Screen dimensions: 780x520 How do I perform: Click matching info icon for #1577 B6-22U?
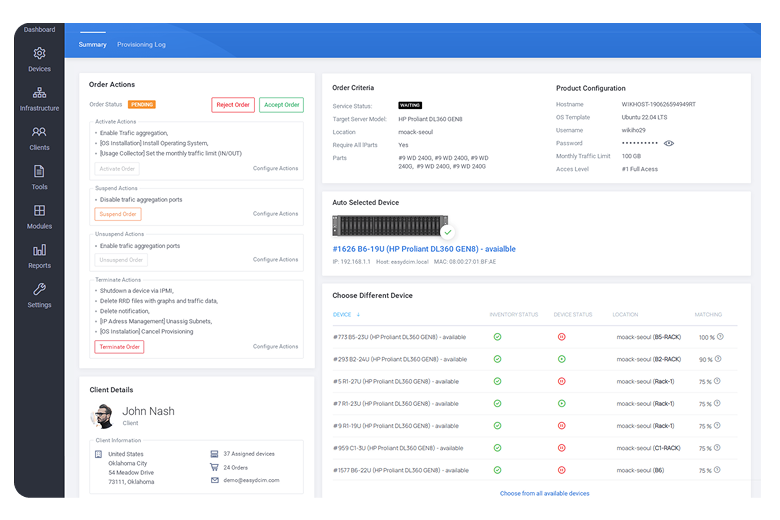717,470
